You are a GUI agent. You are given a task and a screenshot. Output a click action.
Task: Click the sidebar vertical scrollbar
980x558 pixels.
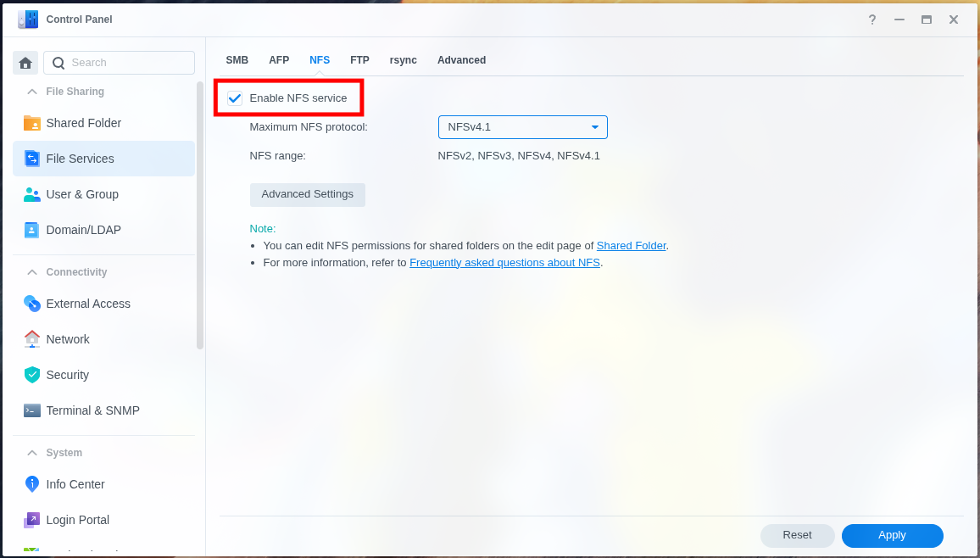(x=200, y=215)
